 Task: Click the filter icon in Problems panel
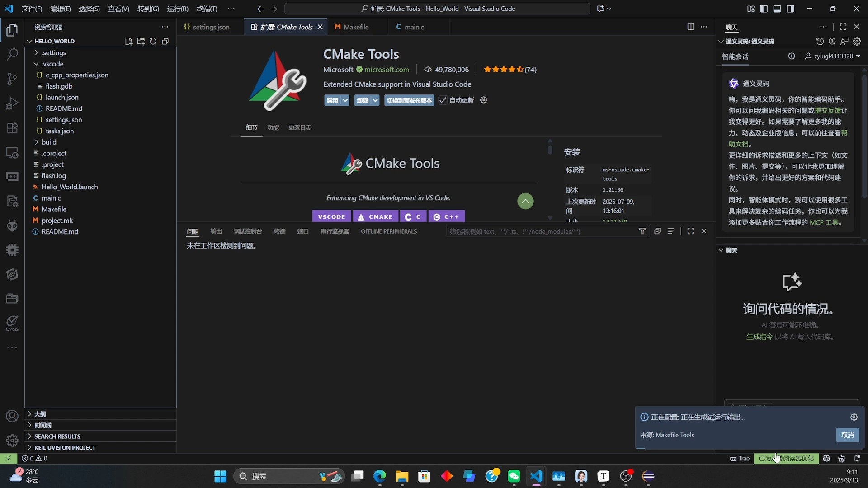(x=642, y=231)
